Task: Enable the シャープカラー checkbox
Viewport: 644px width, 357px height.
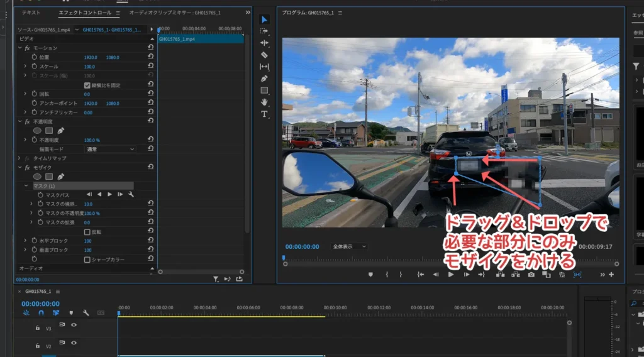Action: click(87, 259)
